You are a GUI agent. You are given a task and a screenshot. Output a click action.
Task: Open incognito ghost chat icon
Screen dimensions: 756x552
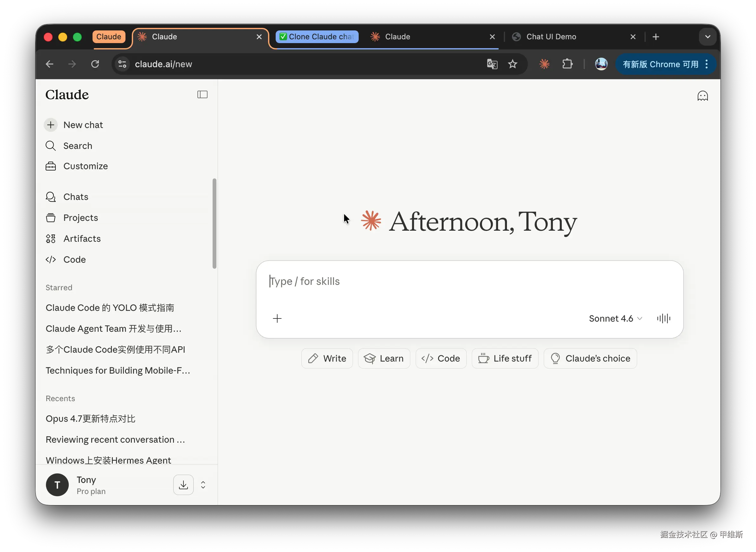pos(702,96)
